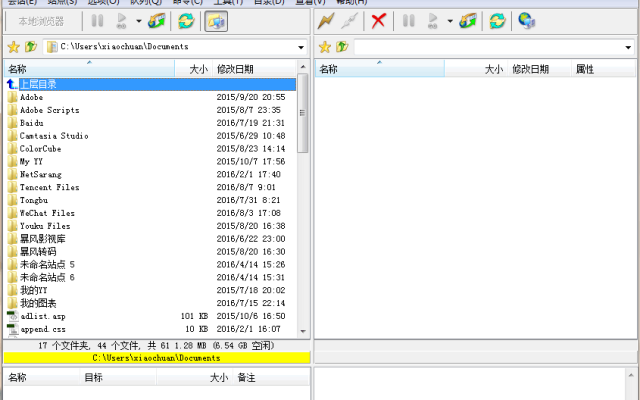The image size is (640, 400).
Task: Click the pause icon in the left toolbar
Action: 97,20
